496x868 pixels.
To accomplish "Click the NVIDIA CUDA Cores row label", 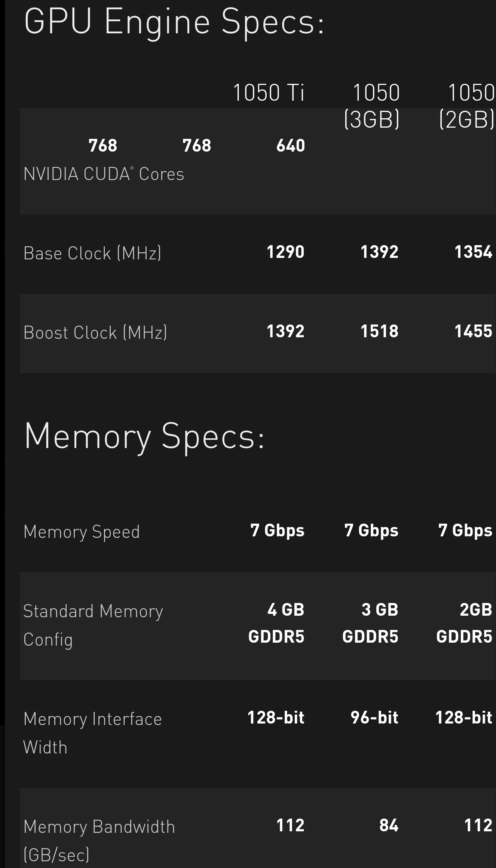I will pyautogui.click(x=104, y=174).
